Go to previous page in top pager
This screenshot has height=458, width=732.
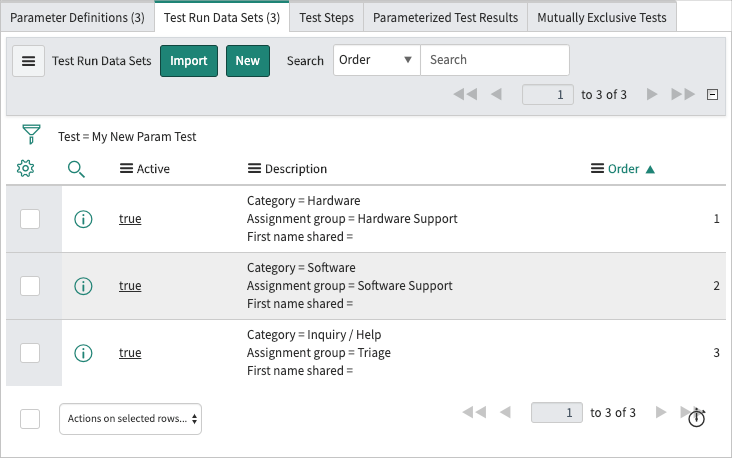coord(496,94)
